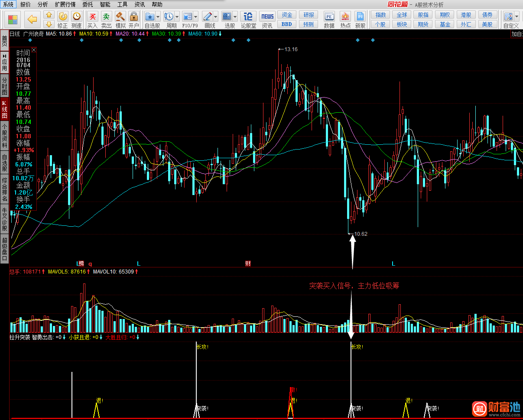Open the 工具 menu
This screenshot has height=420, width=523.
pos(122,4)
